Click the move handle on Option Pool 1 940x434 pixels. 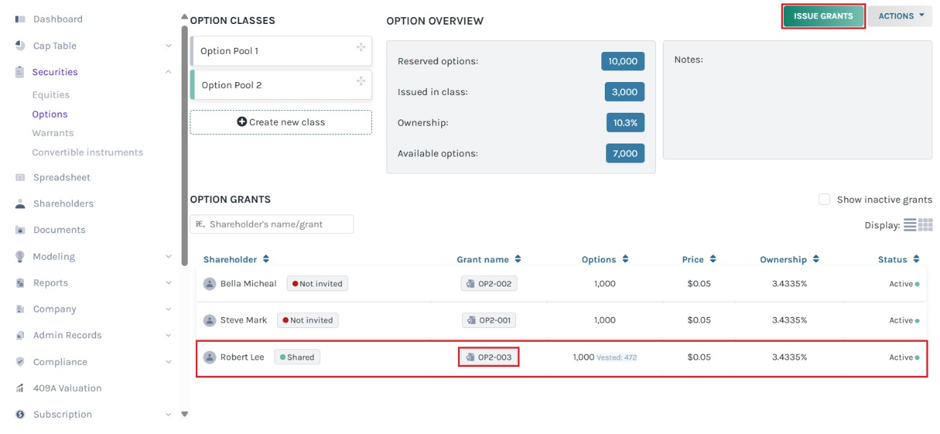tap(361, 47)
